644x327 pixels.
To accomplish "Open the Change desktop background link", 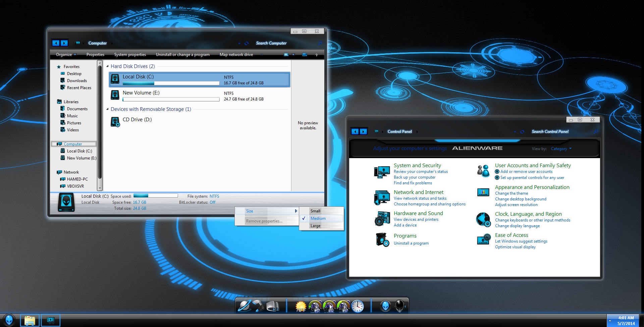I will point(521,199).
